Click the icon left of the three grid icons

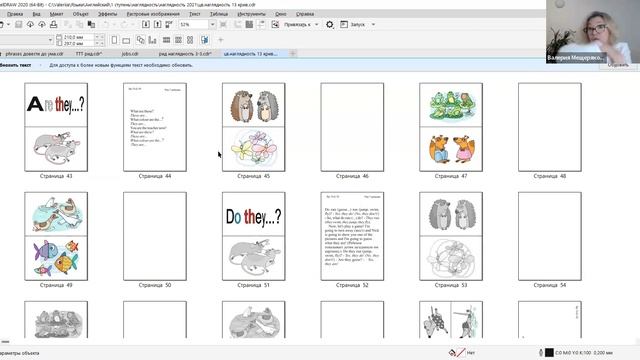(x=152, y=40)
